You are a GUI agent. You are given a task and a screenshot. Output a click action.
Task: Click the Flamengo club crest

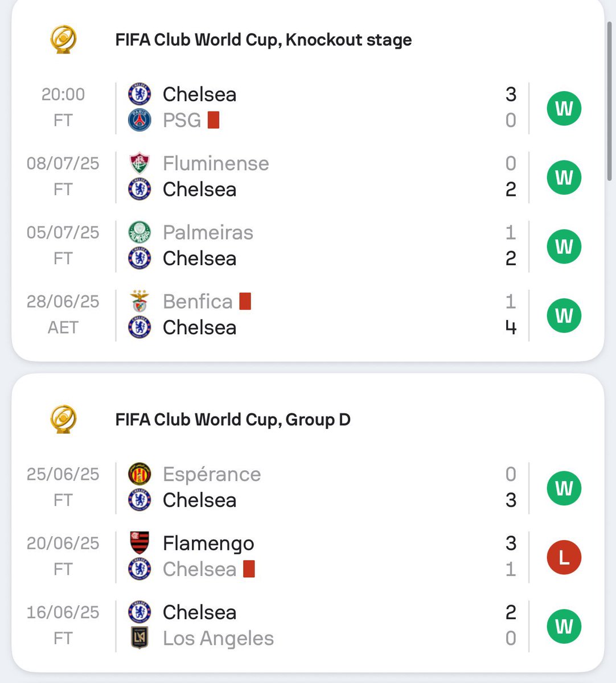tap(139, 543)
